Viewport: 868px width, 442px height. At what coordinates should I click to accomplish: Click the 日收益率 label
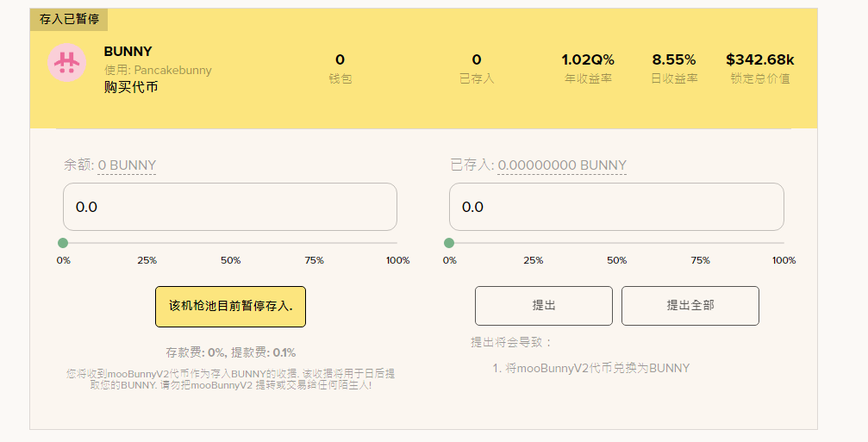coord(674,78)
